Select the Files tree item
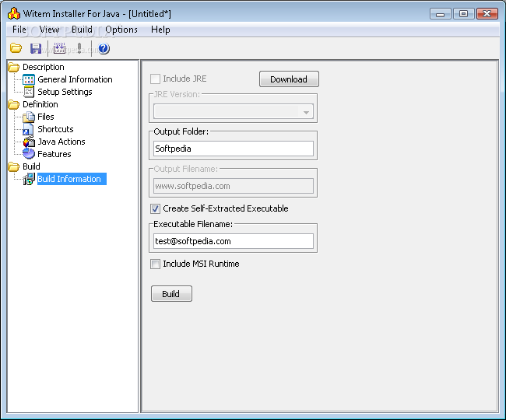The image size is (506, 420). point(46,117)
